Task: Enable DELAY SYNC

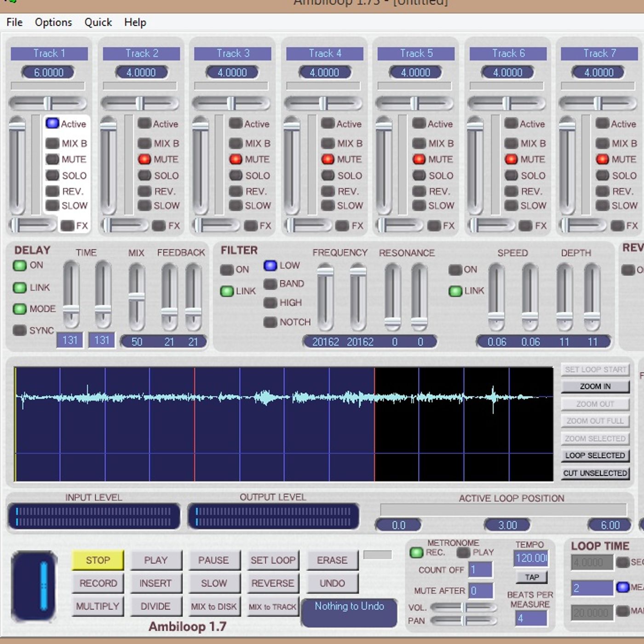Action: pos(19,330)
